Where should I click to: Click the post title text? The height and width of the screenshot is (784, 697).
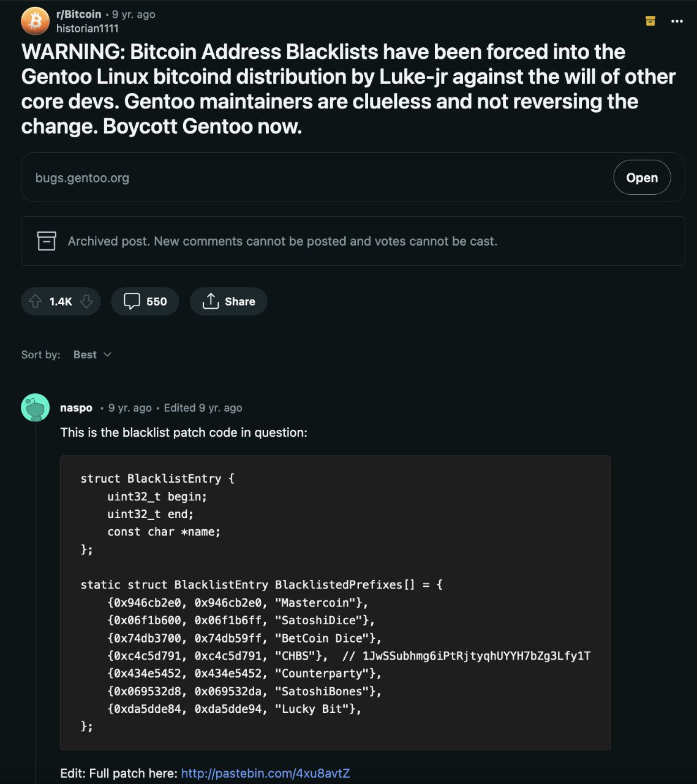pos(348,89)
